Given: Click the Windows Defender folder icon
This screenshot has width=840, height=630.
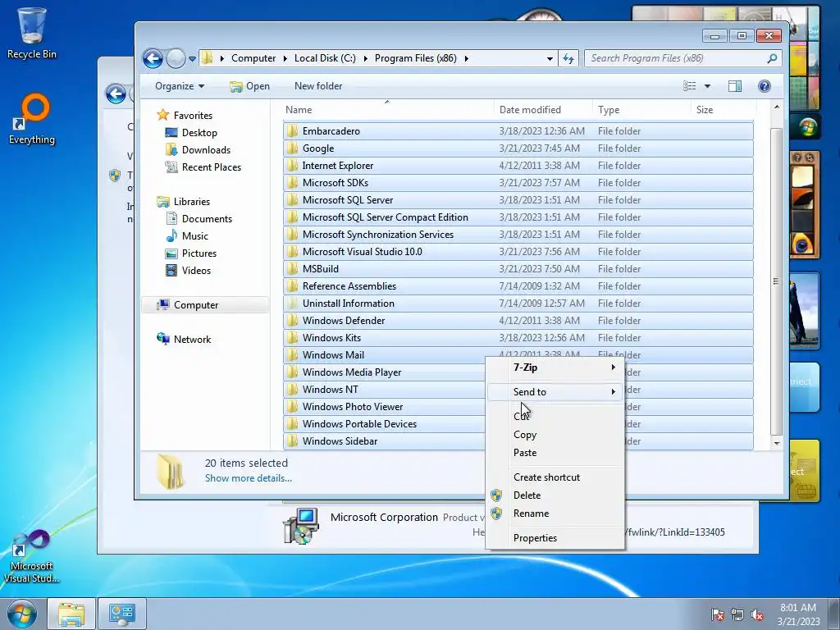Looking at the screenshot, I should click(292, 321).
